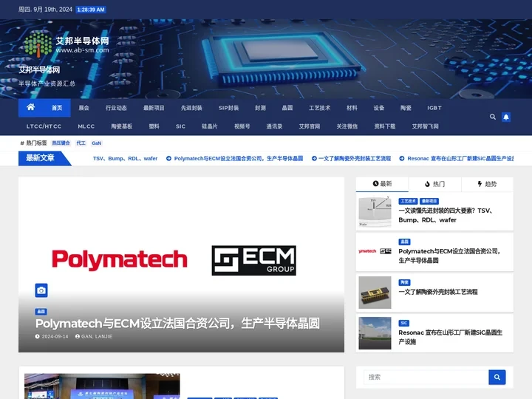This screenshot has height=399, width=532.
Task: Select the 材料 menu item
Action: pyautogui.click(x=352, y=108)
